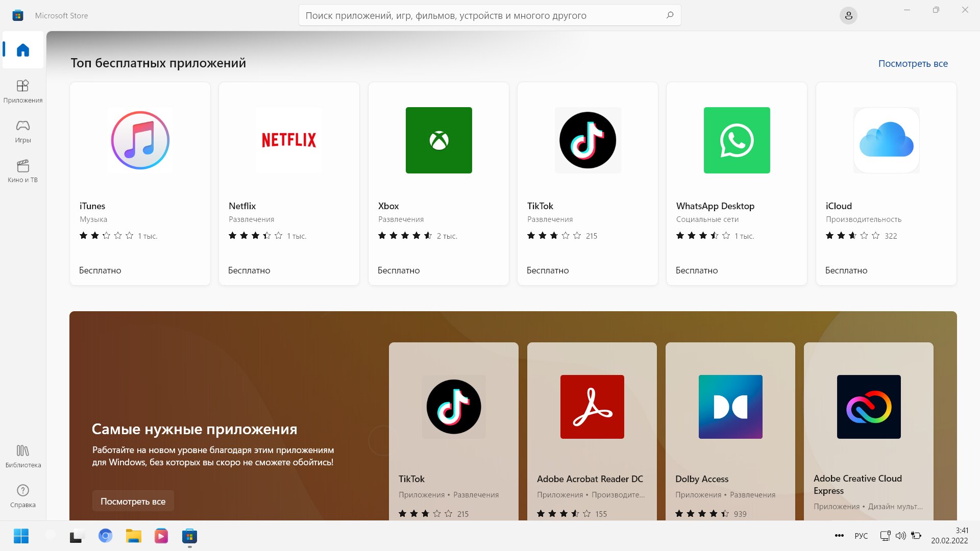The image size is (980, 551).
Task: Click the Производительность category under iCloud
Action: (x=864, y=219)
